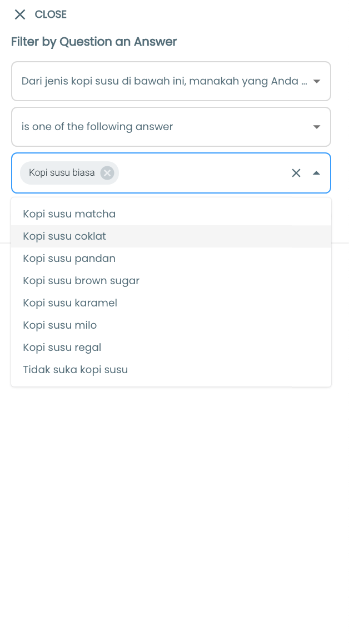Open the 'Dari jenis kopi susu' question selector
This screenshot has width=349, height=644.
[x=171, y=81]
